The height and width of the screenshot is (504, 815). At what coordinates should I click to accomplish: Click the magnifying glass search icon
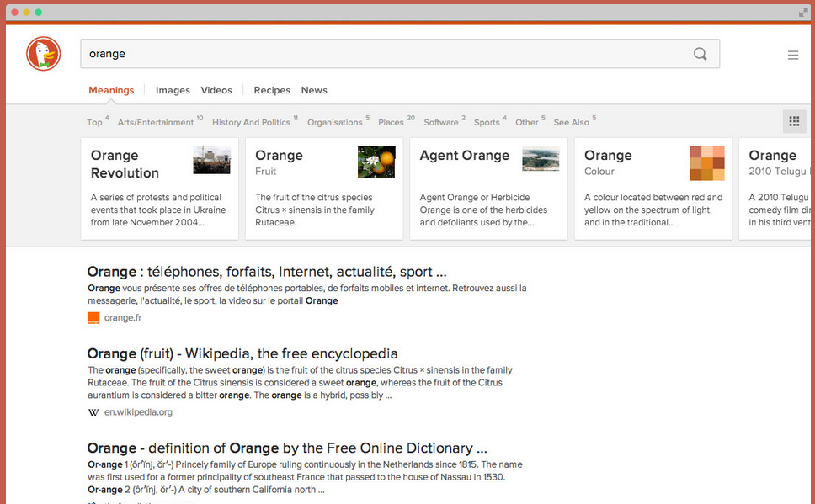tap(700, 54)
